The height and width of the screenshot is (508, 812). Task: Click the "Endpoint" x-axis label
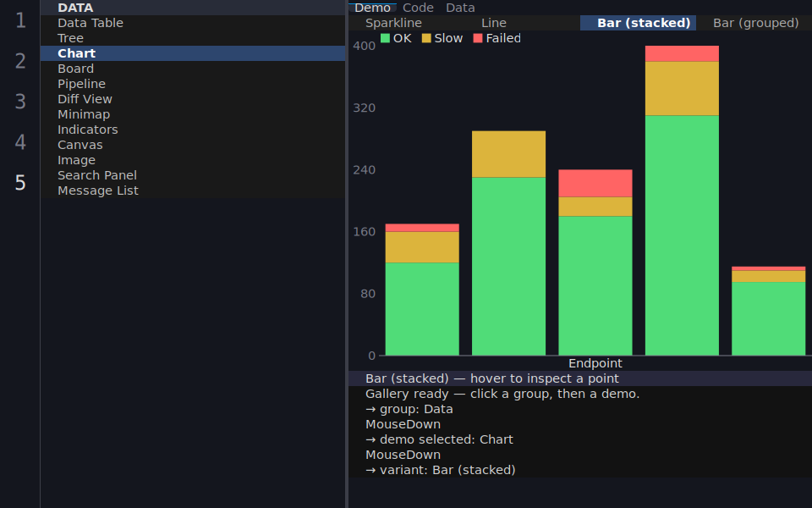(595, 363)
